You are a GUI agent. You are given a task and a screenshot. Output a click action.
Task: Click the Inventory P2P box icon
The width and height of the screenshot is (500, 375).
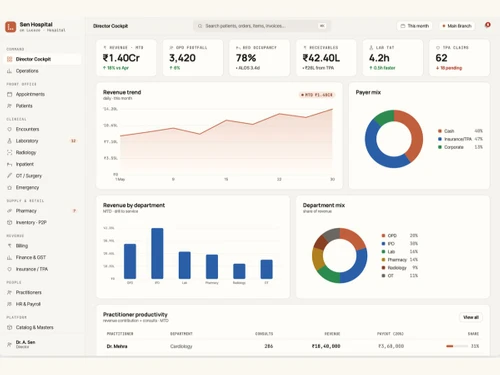click(x=10, y=223)
